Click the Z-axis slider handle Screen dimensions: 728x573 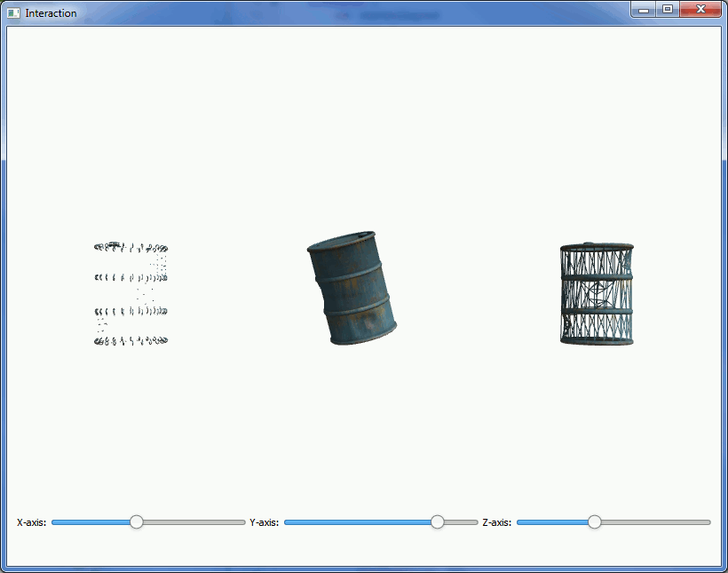pos(595,522)
